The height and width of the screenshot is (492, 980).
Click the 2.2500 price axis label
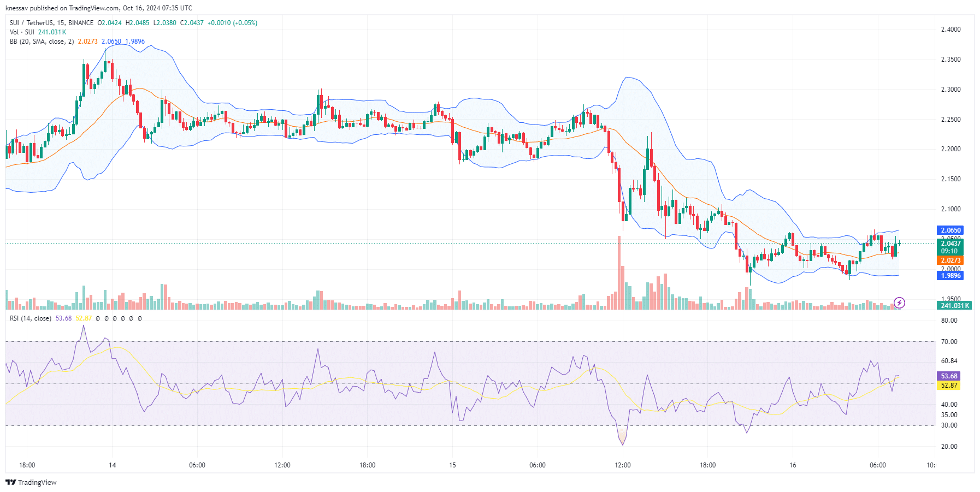tap(951, 120)
